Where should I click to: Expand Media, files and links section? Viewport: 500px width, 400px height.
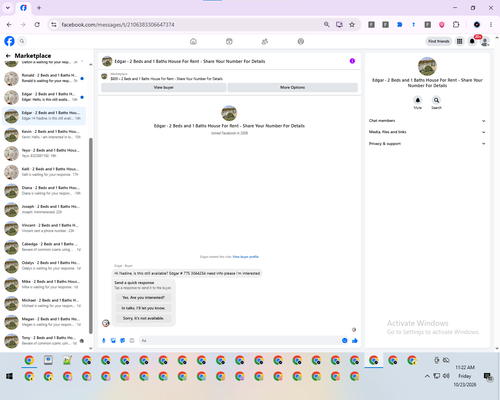click(427, 132)
